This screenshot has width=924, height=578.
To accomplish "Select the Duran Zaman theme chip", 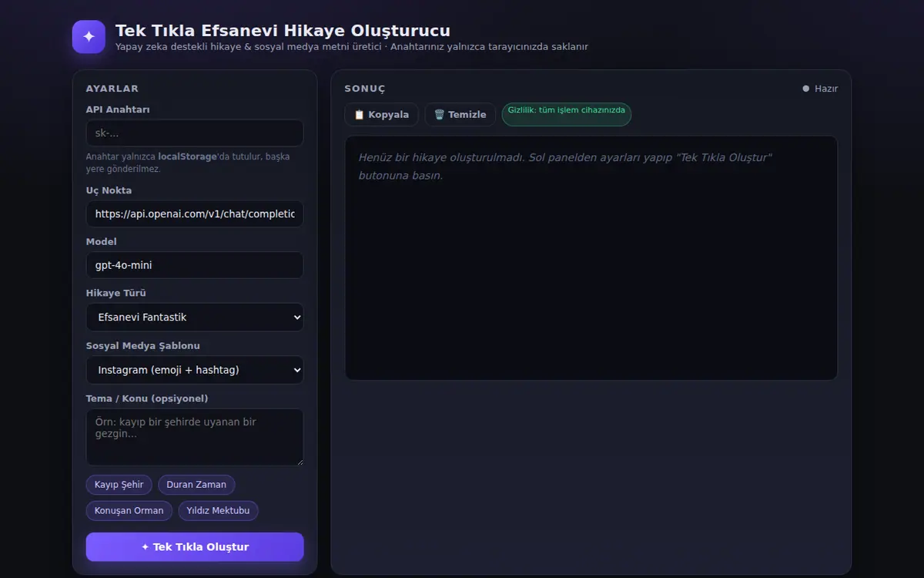I will pyautogui.click(x=196, y=485).
